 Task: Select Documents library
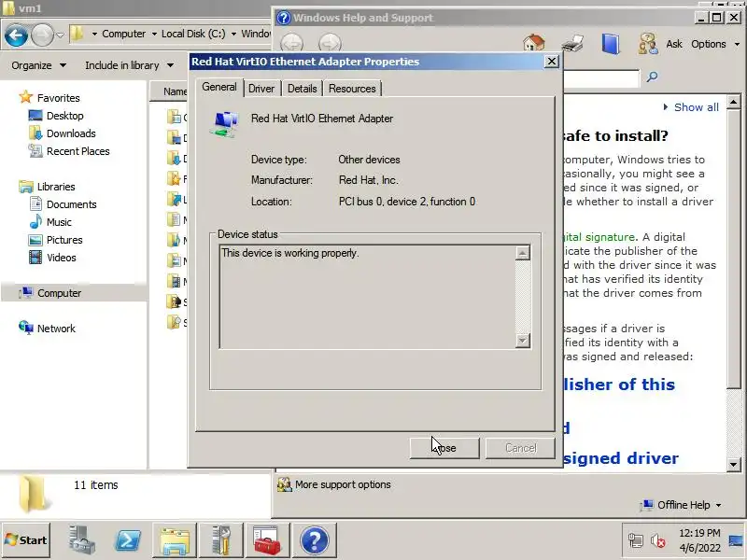(72, 204)
